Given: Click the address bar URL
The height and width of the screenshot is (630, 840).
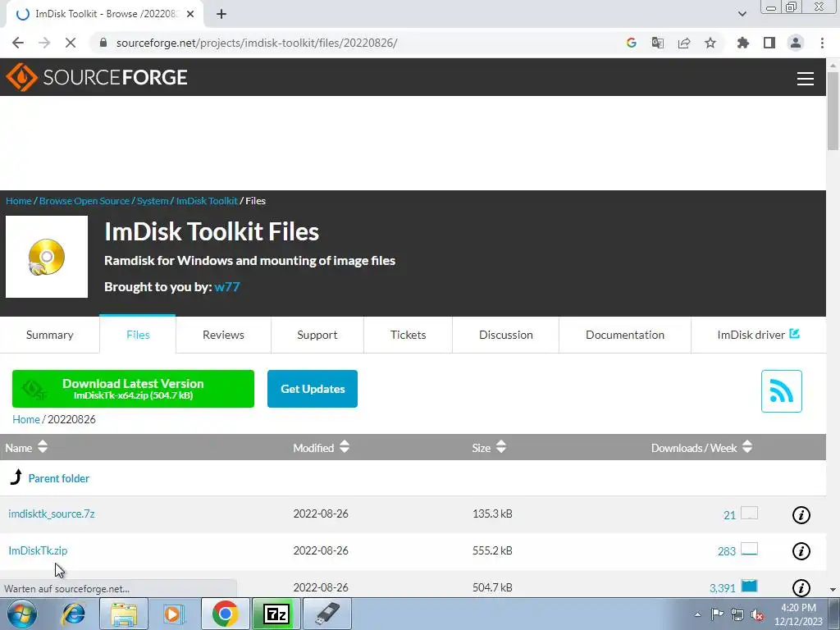Looking at the screenshot, I should coord(257,43).
